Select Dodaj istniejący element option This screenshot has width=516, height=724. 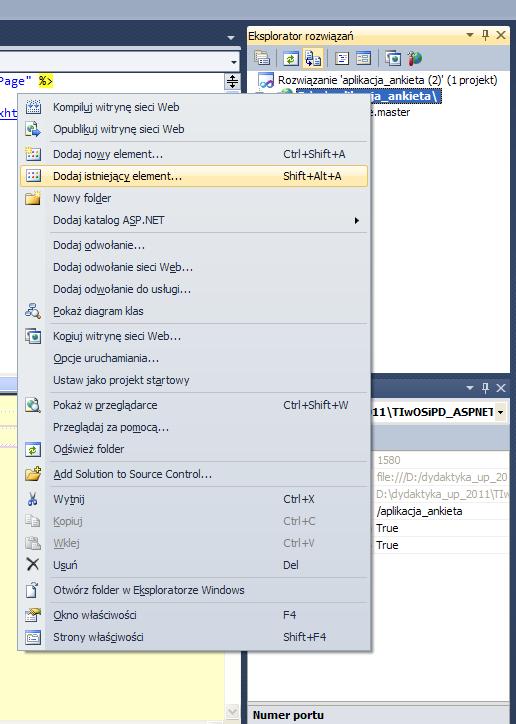pos(194,176)
